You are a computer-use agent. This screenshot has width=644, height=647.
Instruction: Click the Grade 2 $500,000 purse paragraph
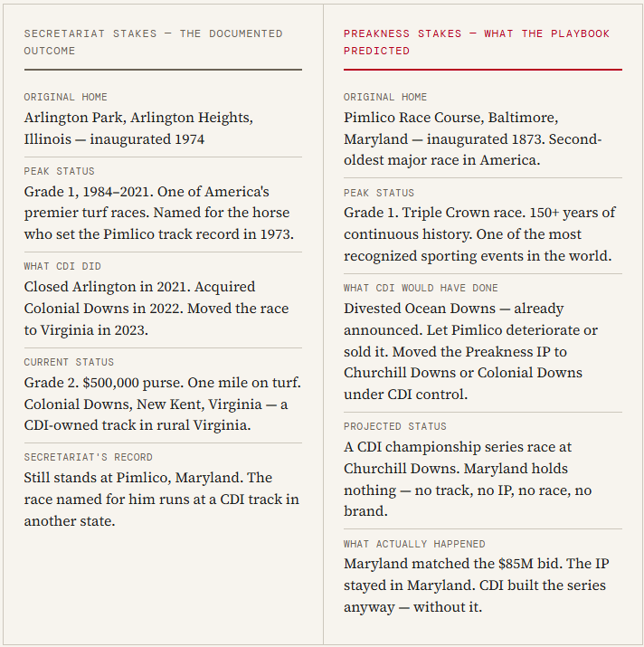click(163, 404)
